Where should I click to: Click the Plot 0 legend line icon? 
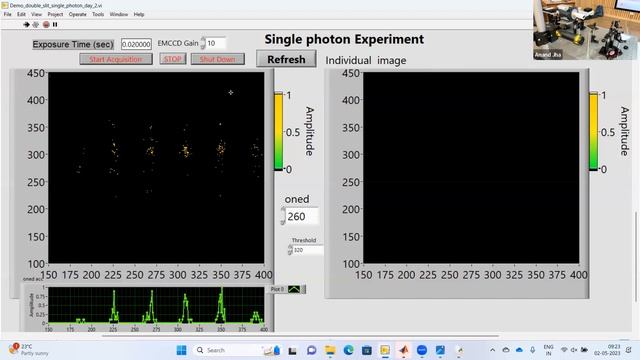coord(294,289)
